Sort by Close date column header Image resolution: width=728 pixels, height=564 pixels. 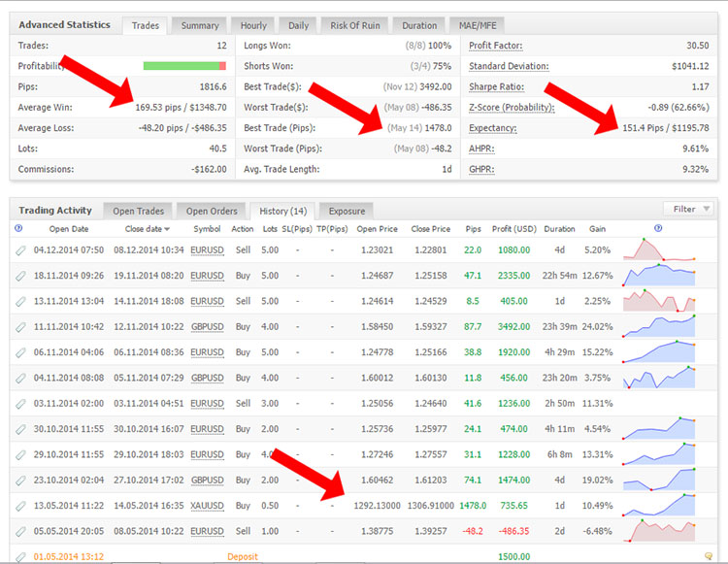pyautogui.click(x=147, y=229)
